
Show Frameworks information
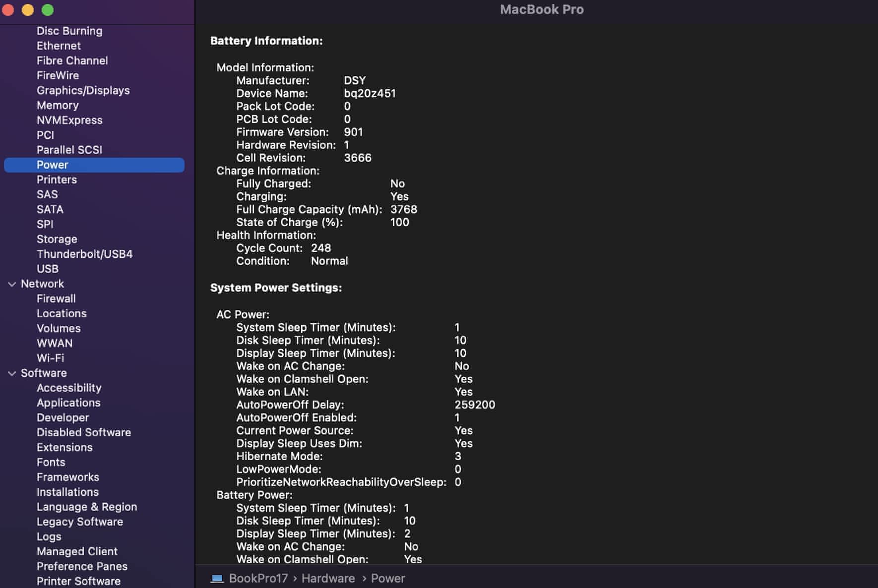click(68, 477)
